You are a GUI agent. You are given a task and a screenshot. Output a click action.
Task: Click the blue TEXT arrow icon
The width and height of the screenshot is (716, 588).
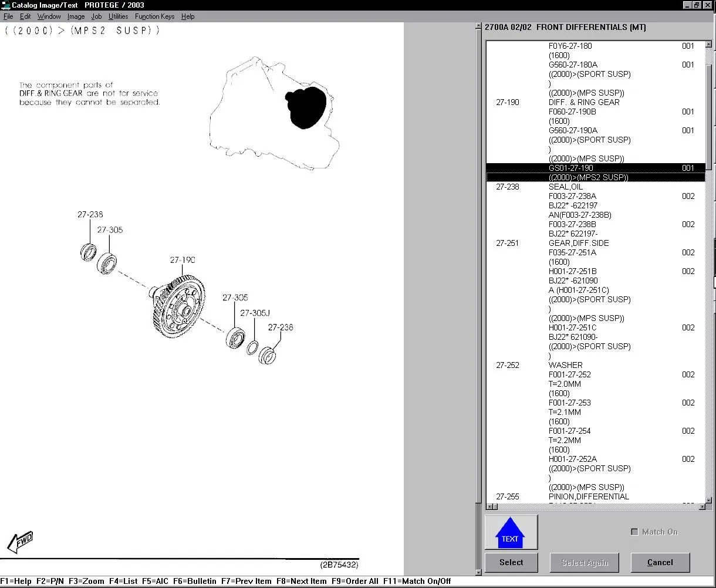[x=511, y=532]
